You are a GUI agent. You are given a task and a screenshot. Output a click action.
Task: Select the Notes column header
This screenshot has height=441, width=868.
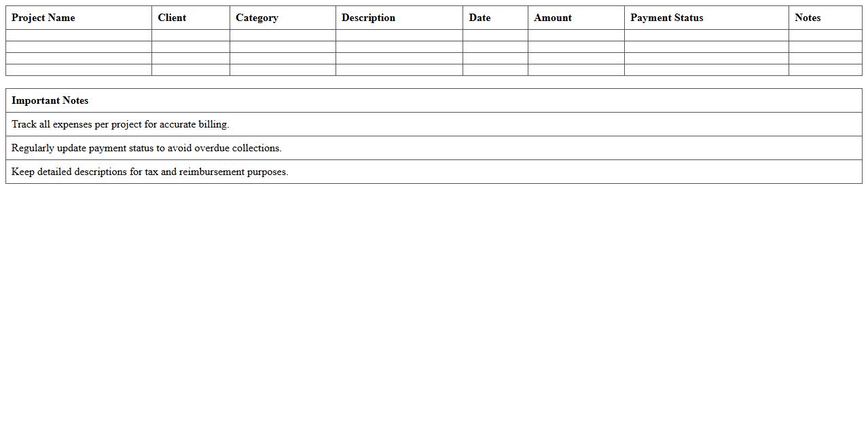[808, 18]
